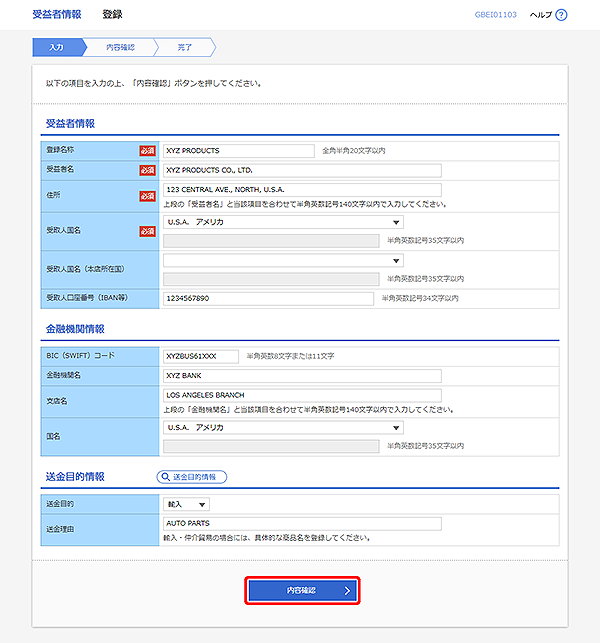Click the BIC (SWIFT) code field
The width and height of the screenshot is (600, 643).
[201, 356]
